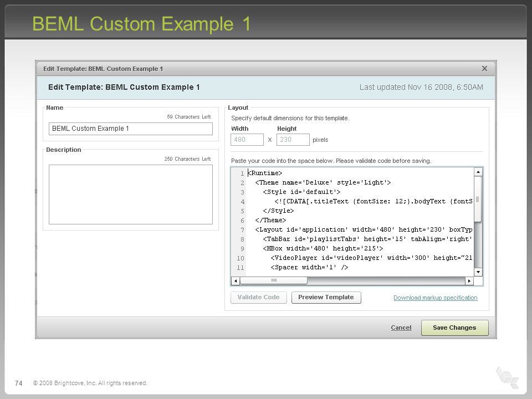Click the TabBar id='playlistTabs' code line
This screenshot has width=532, height=399.
pos(367,239)
